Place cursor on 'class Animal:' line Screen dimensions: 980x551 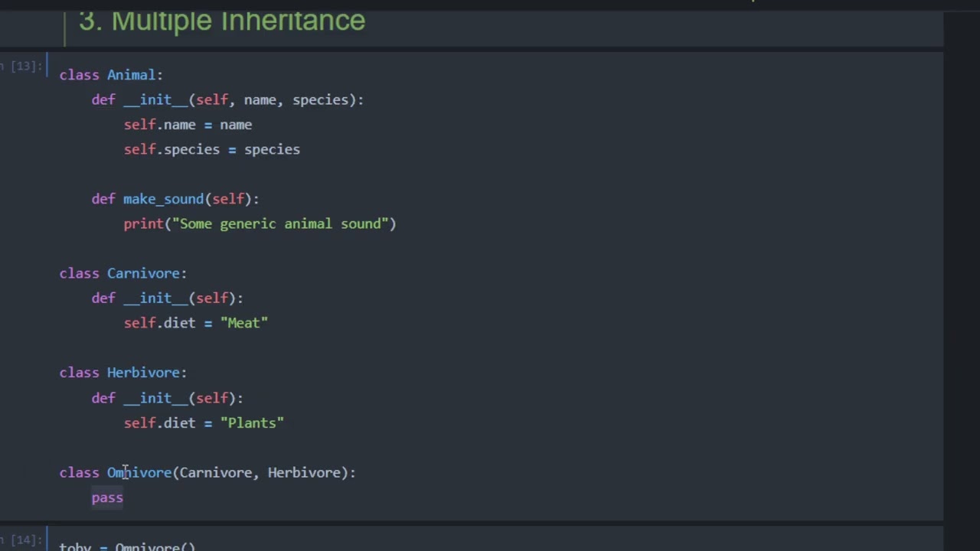[x=111, y=75]
